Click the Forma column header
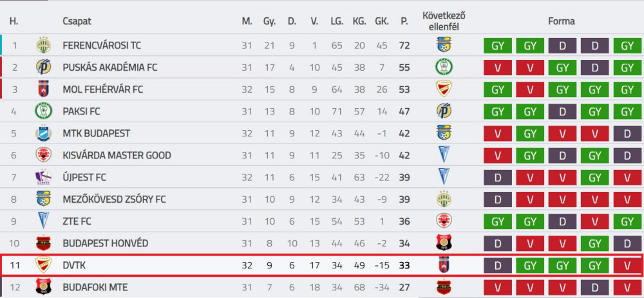 point(562,21)
